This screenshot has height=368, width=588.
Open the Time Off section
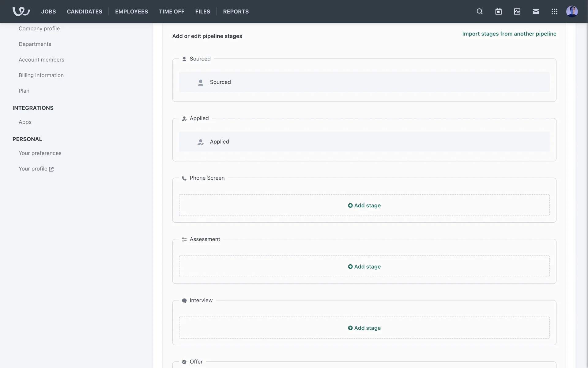click(171, 11)
